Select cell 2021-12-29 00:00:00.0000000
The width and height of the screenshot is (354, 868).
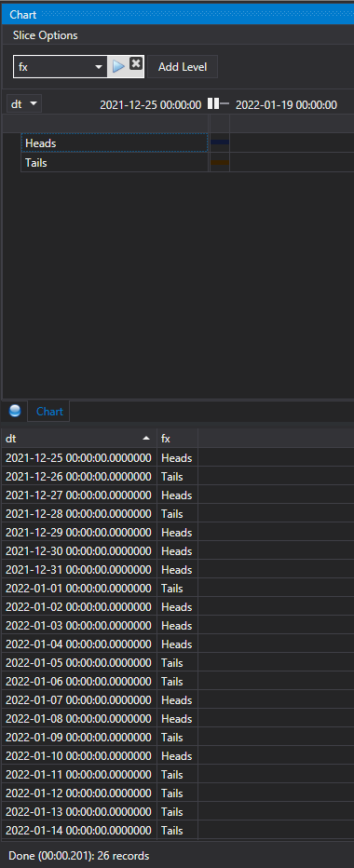tap(78, 532)
